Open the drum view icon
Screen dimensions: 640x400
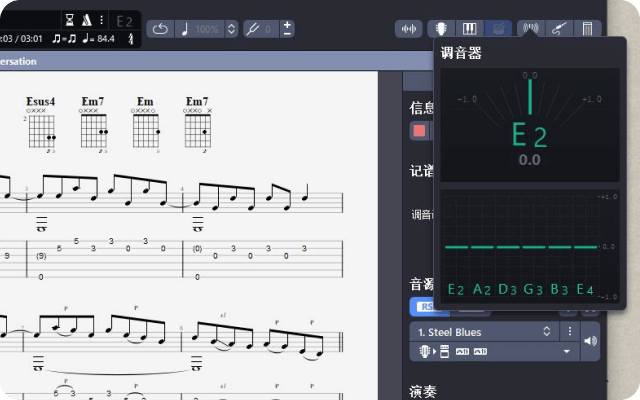(500, 29)
